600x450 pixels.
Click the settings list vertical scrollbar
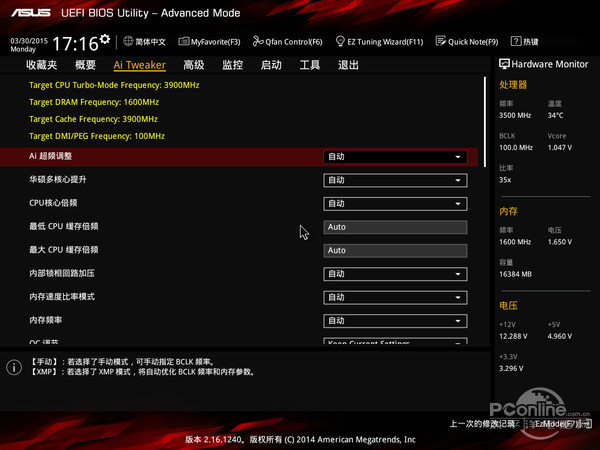tap(485, 122)
